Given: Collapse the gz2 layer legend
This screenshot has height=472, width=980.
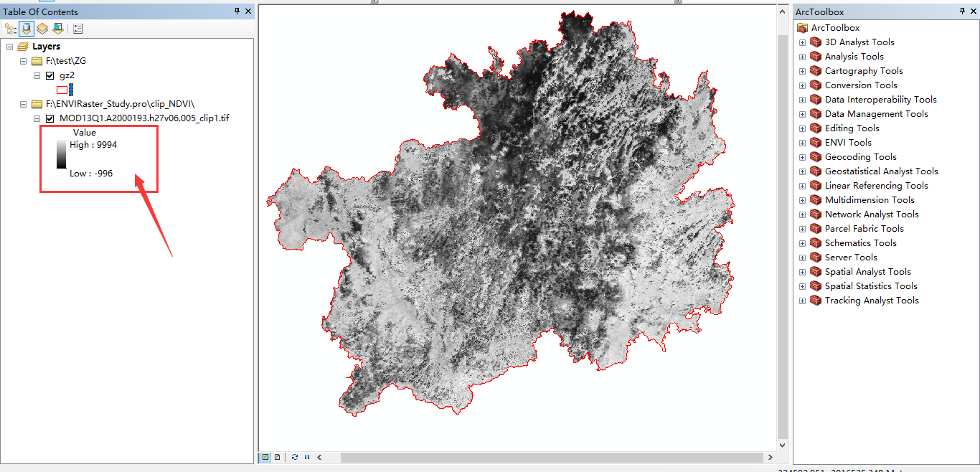Looking at the screenshot, I should (x=37, y=75).
